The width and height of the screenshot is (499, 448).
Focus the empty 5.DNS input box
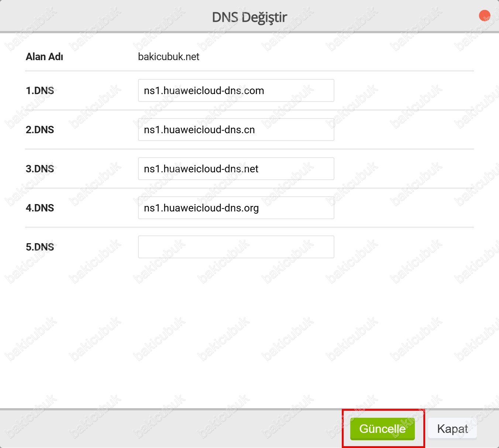[236, 247]
